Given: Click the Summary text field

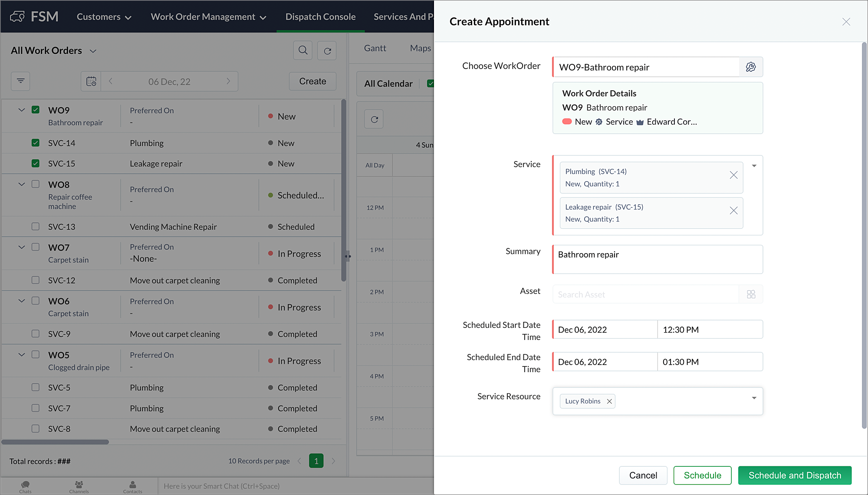Looking at the screenshot, I should (658, 259).
